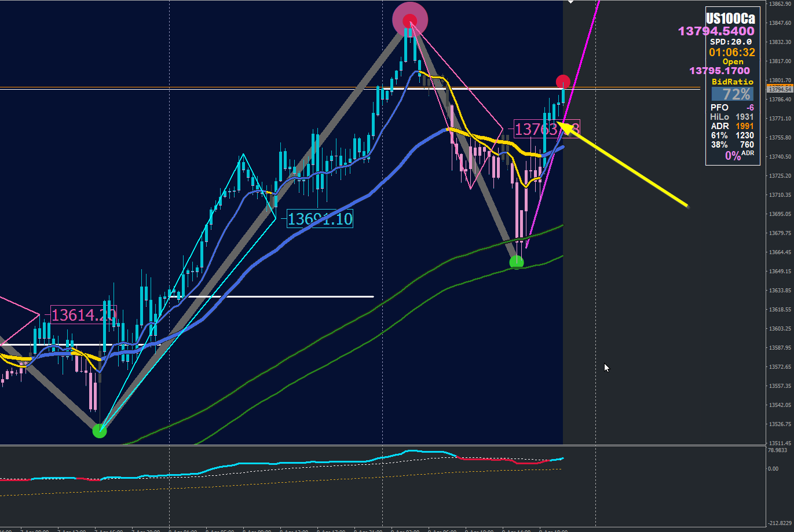Click 78.9833 on the indicator scale
The height and width of the screenshot is (532, 794).
[777, 450]
